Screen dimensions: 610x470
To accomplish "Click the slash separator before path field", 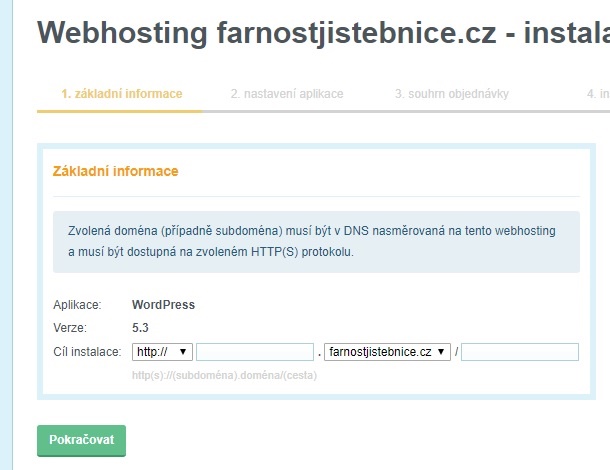I will 456,352.
